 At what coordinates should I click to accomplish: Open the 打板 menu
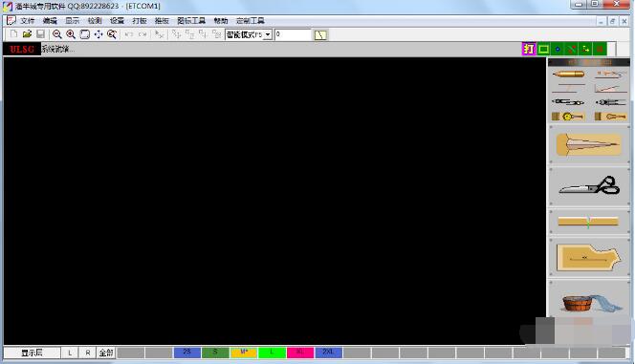point(140,21)
